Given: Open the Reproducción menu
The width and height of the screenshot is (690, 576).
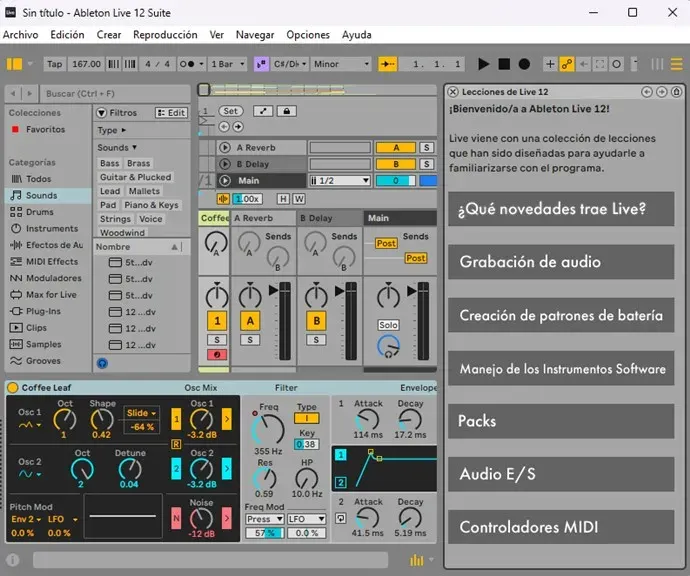Looking at the screenshot, I should [165, 35].
